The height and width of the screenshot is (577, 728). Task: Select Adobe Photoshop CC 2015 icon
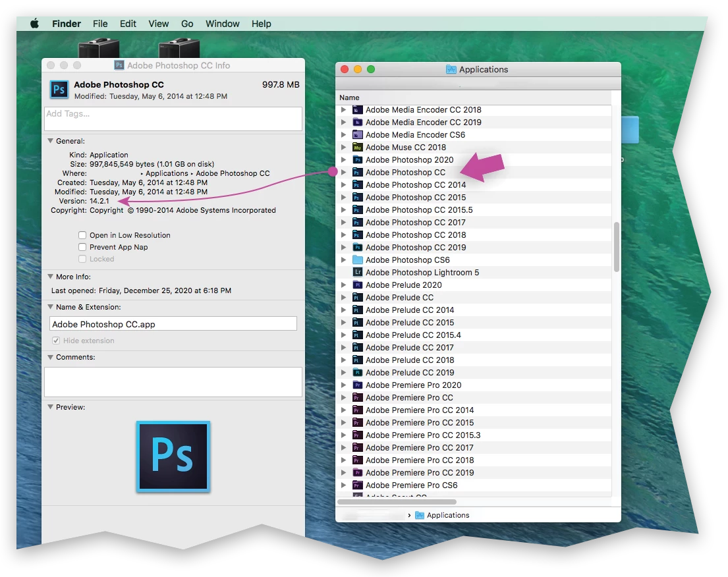[358, 198]
